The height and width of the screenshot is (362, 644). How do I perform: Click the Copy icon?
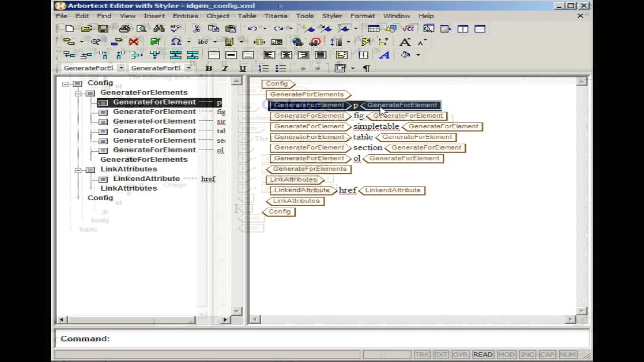[x=213, y=29]
